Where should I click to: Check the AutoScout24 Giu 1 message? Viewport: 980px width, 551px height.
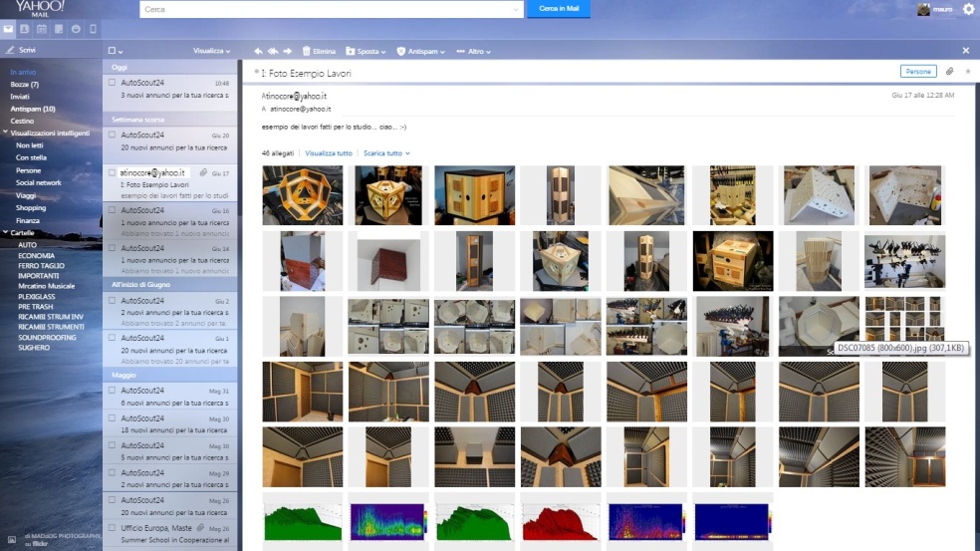tap(112, 338)
